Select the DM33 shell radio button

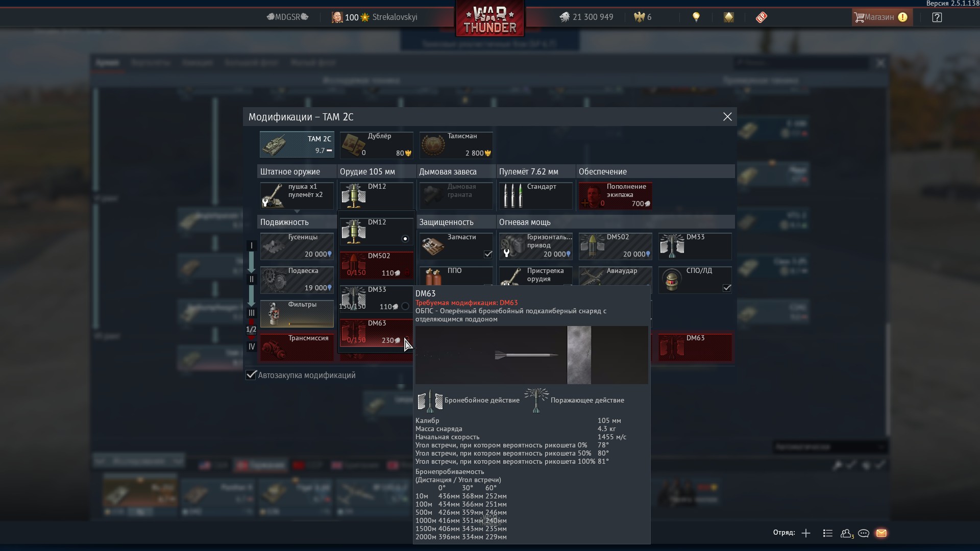pyautogui.click(x=405, y=306)
